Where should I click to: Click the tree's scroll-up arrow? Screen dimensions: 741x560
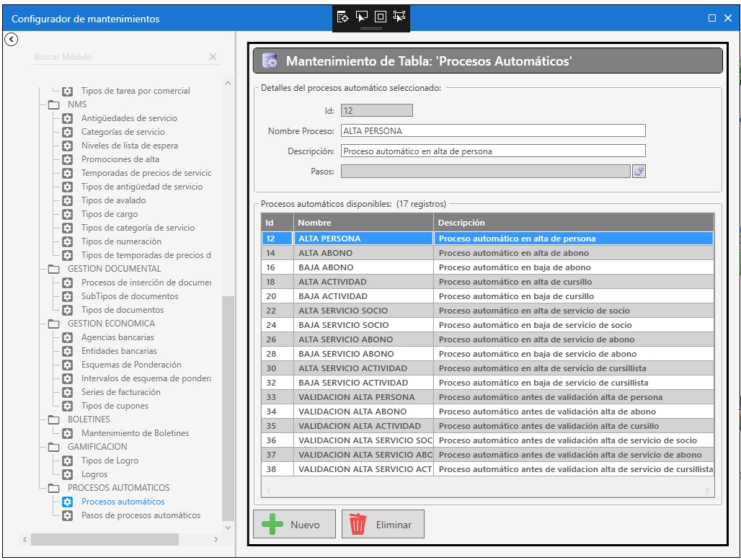pos(228,83)
